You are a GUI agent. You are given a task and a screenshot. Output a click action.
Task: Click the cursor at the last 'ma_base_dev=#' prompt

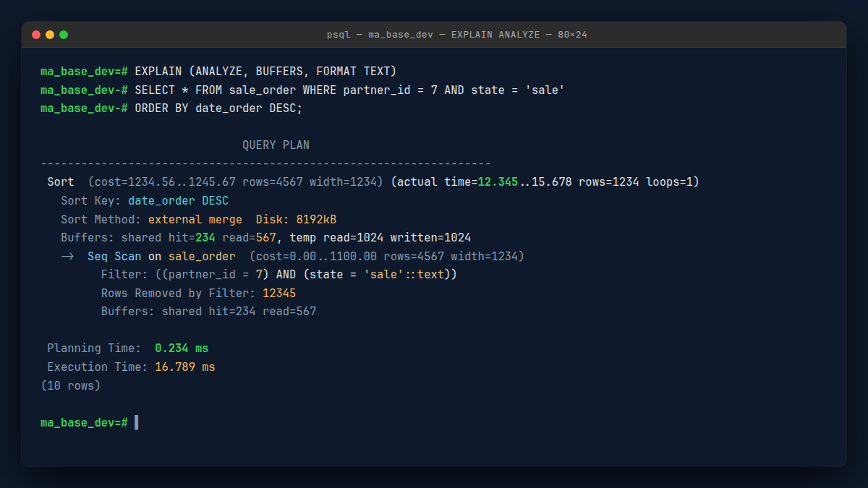point(137,422)
